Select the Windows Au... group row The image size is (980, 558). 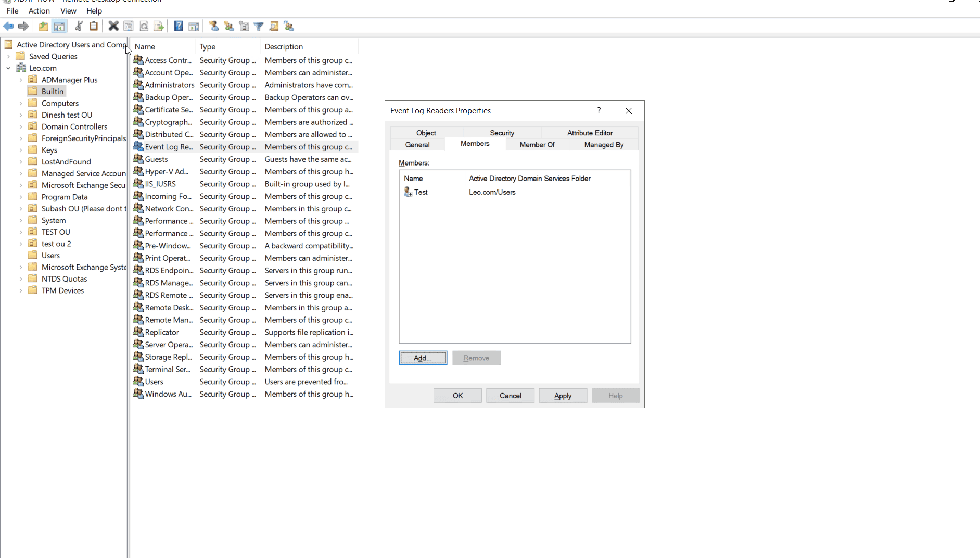tap(245, 394)
